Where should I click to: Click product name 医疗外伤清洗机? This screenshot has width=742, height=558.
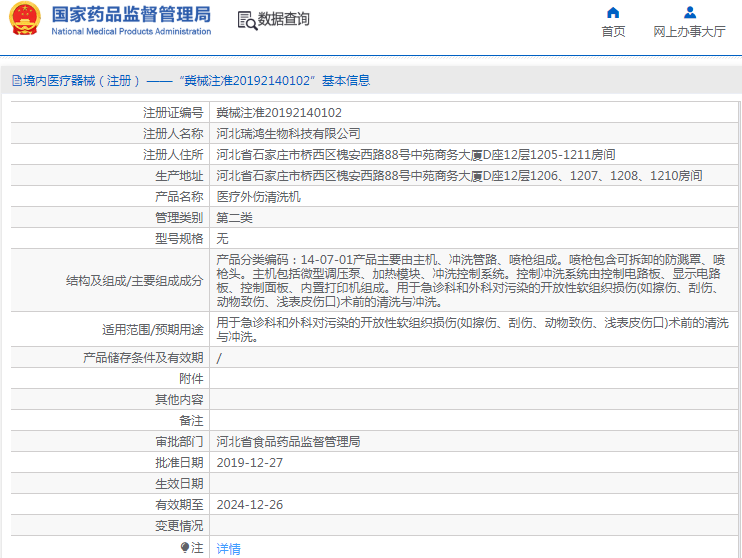point(258,197)
